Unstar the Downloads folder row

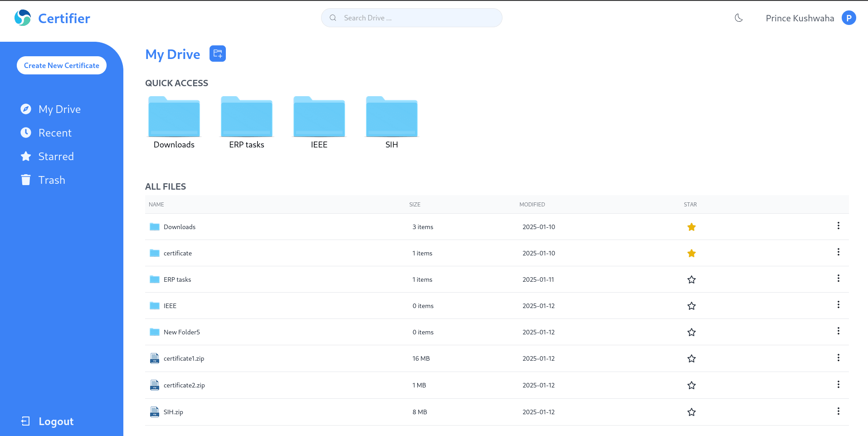[x=691, y=227]
